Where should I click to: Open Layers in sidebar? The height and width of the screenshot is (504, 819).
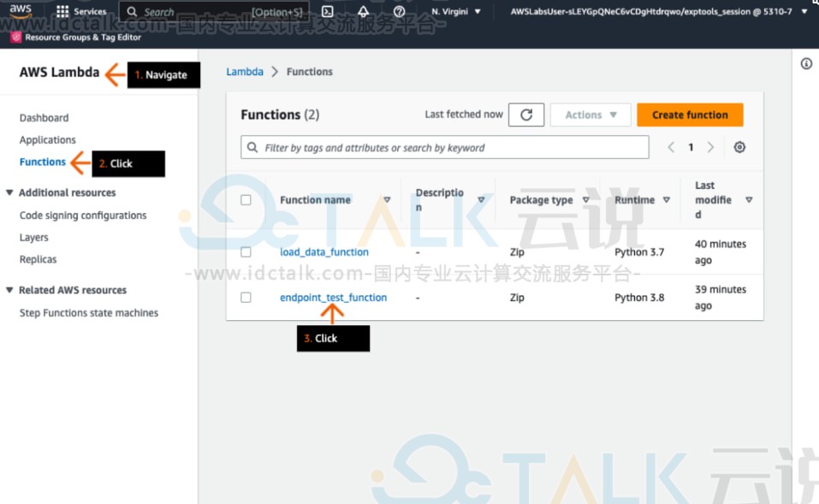tap(34, 238)
